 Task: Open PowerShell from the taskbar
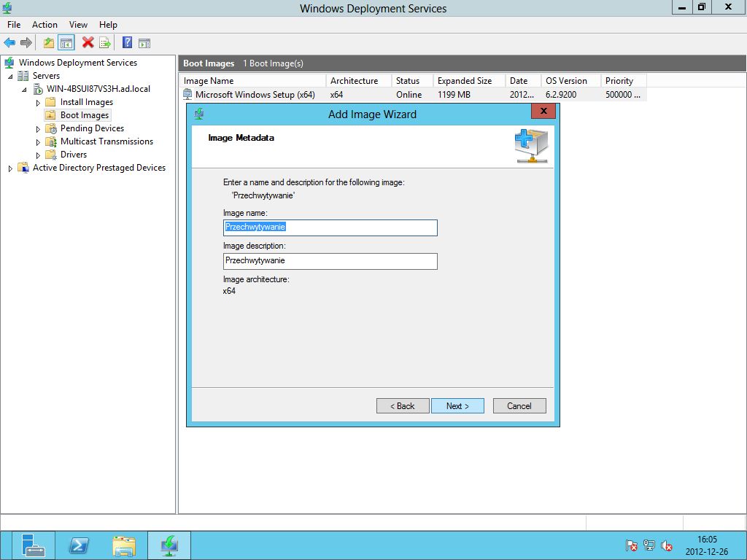coord(79,545)
